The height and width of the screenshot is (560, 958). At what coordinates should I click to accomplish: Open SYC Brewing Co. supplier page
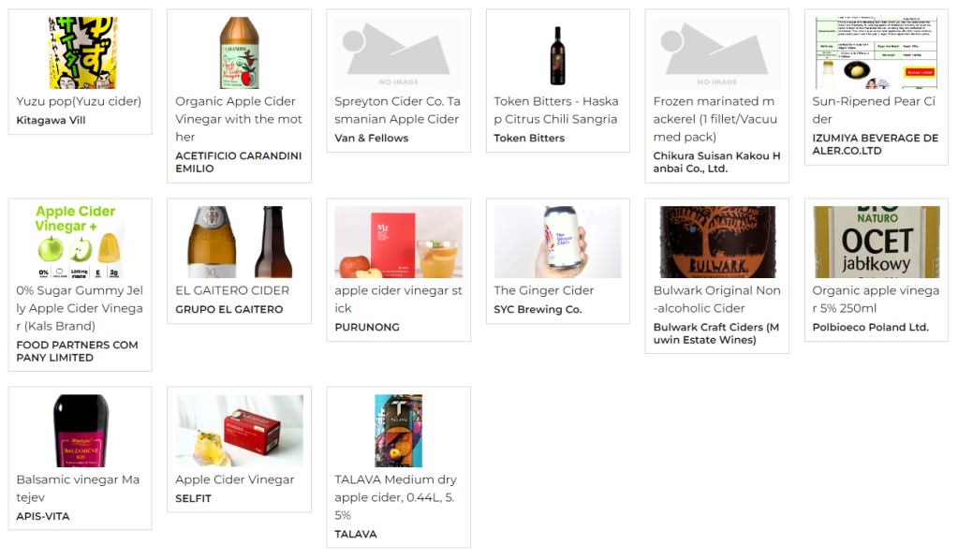(538, 310)
